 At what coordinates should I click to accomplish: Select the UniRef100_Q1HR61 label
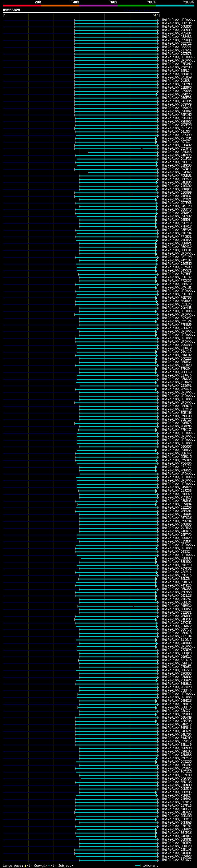(177, 799)
